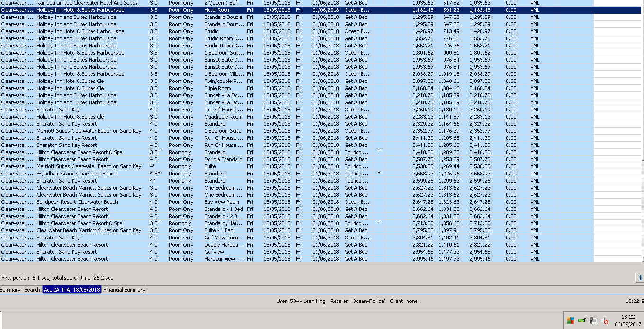Click the price 2,599.25 cell
Image resolution: width=644 pixels, height=329 pixels.
tap(423, 181)
